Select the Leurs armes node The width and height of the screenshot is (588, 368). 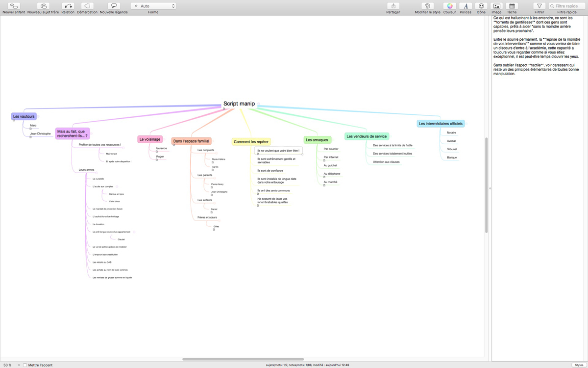point(87,170)
